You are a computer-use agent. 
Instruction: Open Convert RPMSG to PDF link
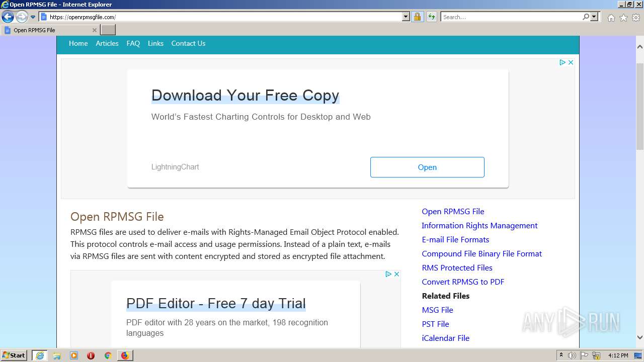tap(463, 282)
